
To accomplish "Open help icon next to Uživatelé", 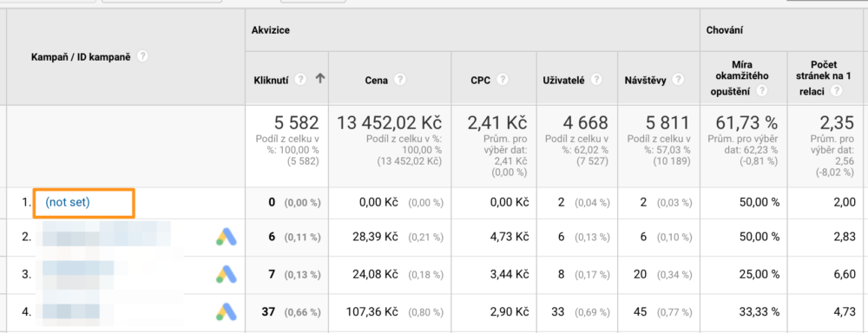I will [596, 80].
